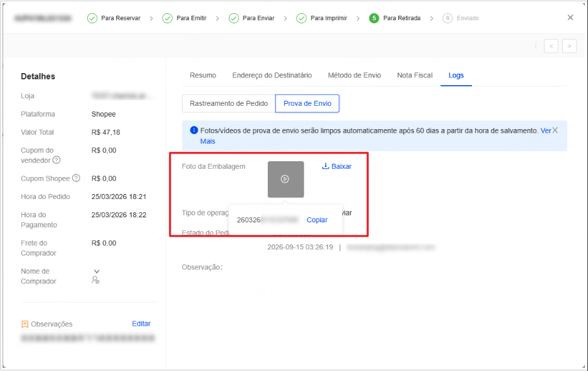The image size is (588, 371).
Task: Play the packaging video thumbnail
Action: [x=285, y=180]
